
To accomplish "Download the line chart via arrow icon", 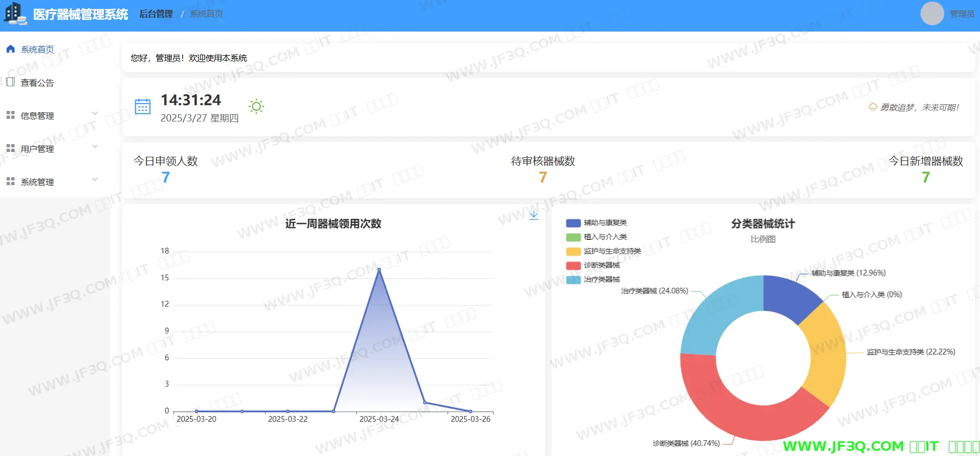I will [x=534, y=215].
